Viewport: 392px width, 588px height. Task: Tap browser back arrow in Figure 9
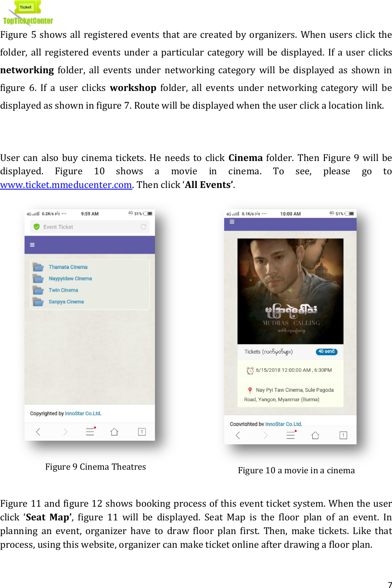click(x=38, y=432)
